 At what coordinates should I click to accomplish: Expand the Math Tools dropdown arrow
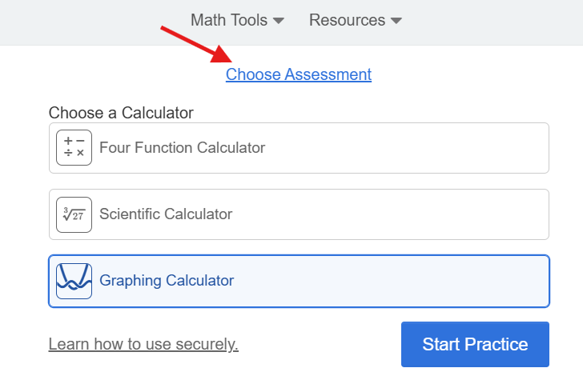pos(279,21)
